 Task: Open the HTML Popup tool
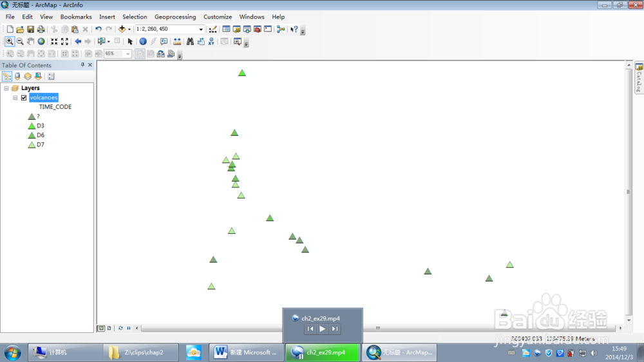tap(164, 41)
